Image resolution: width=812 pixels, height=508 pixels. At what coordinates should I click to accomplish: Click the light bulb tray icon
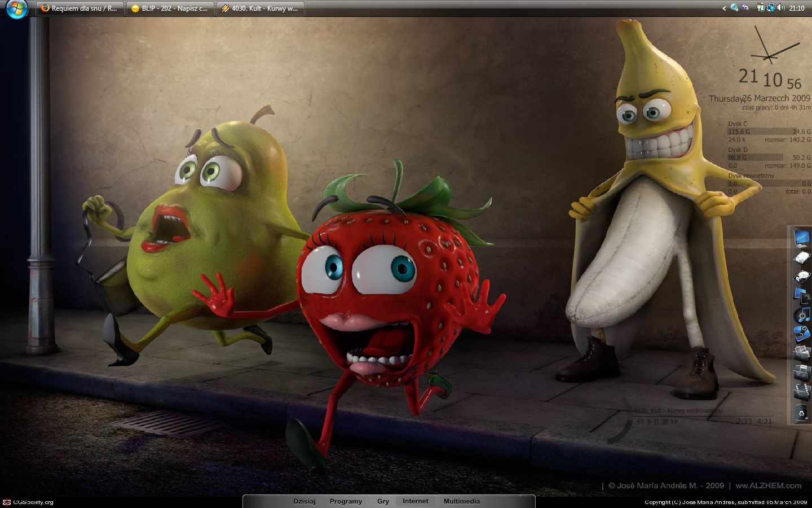[734, 7]
